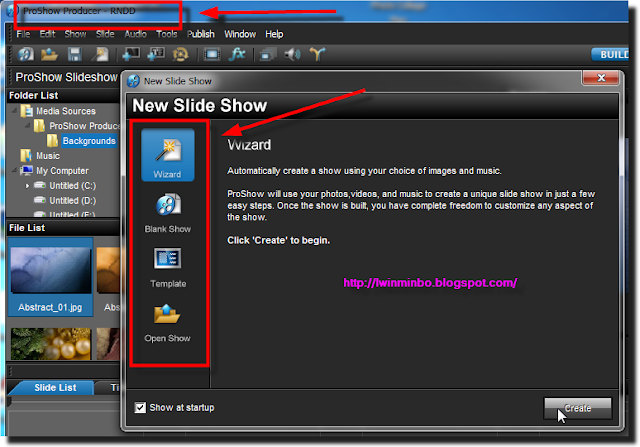Select Untitled (D:) drive in Folder List
This screenshot has height=447, width=640.
click(73, 200)
